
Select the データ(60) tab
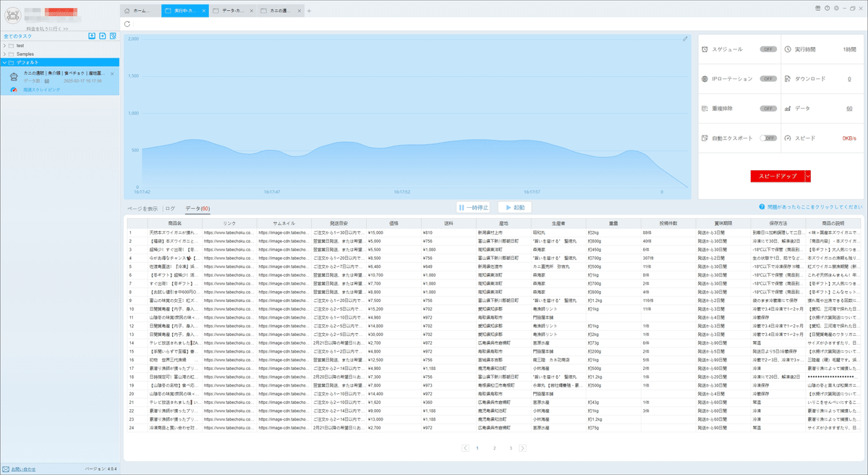[x=197, y=208]
